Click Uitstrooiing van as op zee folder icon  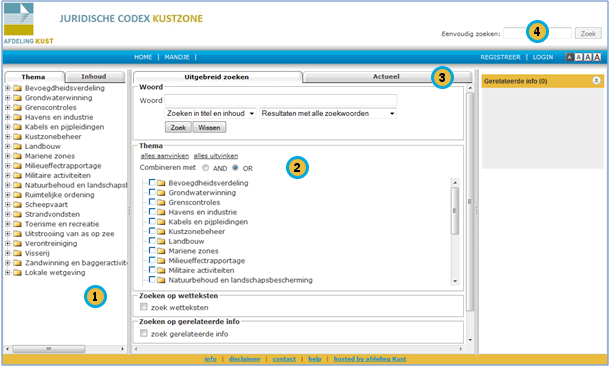(17, 234)
